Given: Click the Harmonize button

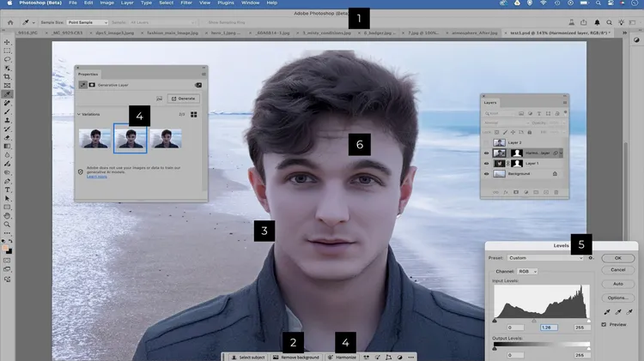Looking at the screenshot, I should point(342,358).
